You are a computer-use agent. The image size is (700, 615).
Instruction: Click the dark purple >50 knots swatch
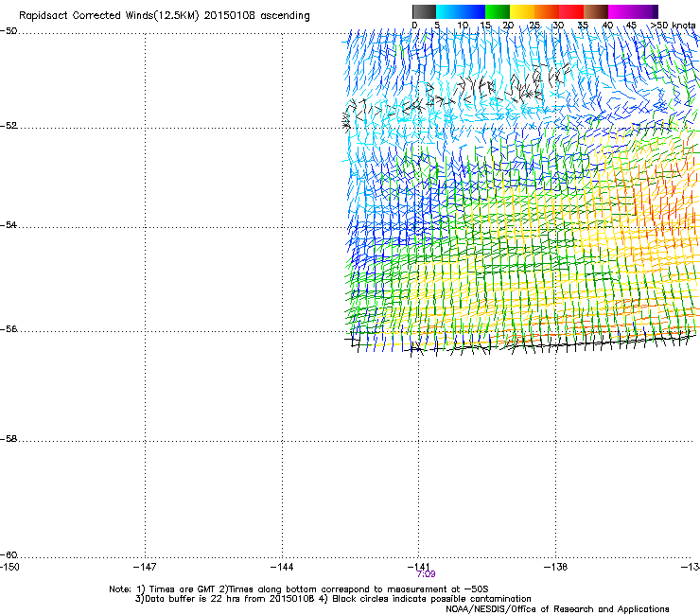coord(656,11)
